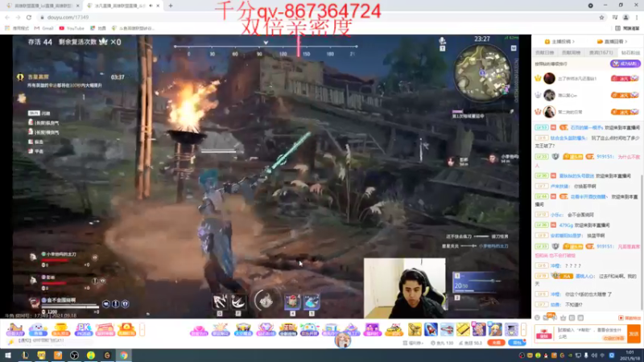The width and height of the screenshot is (644, 362).
Task: Send the rocket gift
Action: pyautogui.click(x=431, y=329)
